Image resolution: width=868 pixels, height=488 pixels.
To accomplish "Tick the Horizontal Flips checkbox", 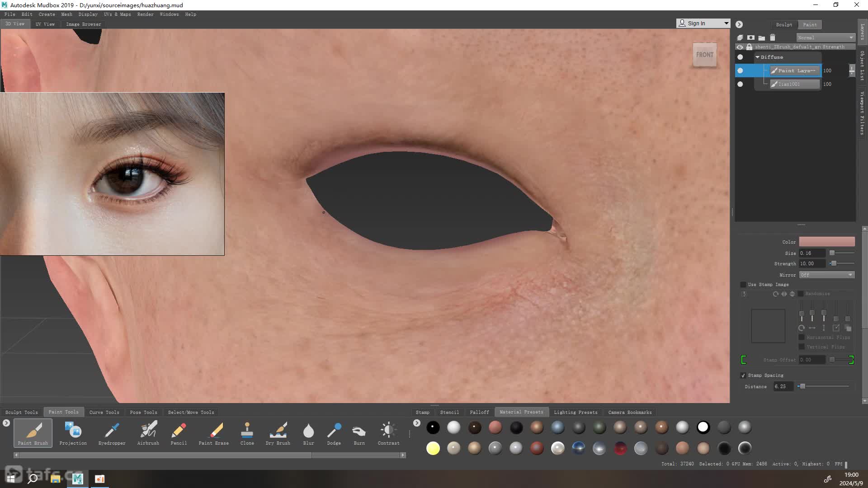I will coord(802,338).
